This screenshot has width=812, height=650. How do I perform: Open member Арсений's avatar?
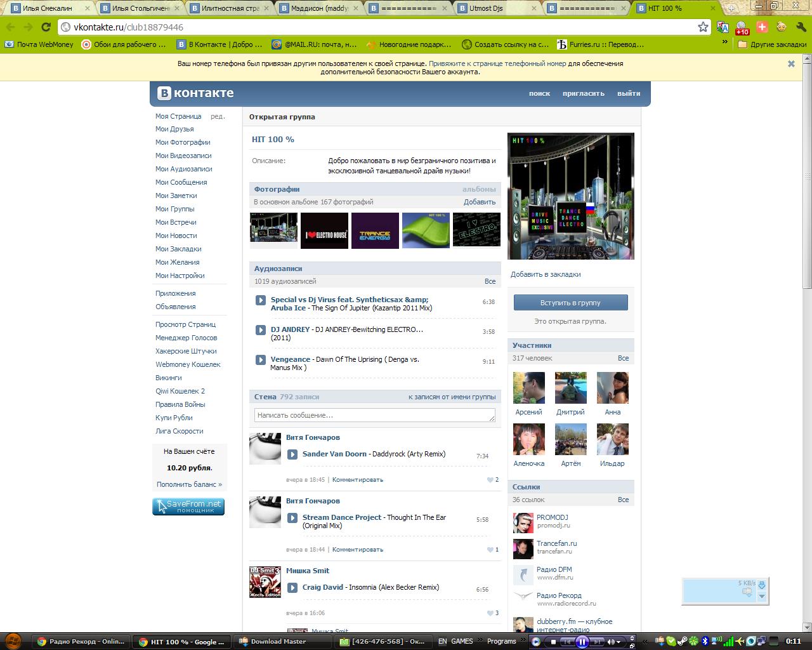528,388
